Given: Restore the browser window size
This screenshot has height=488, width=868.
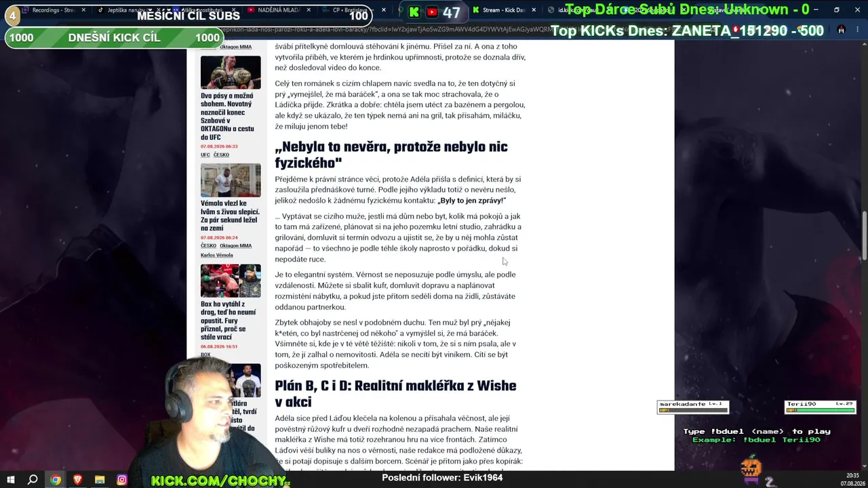Looking at the screenshot, I should click(836, 10).
